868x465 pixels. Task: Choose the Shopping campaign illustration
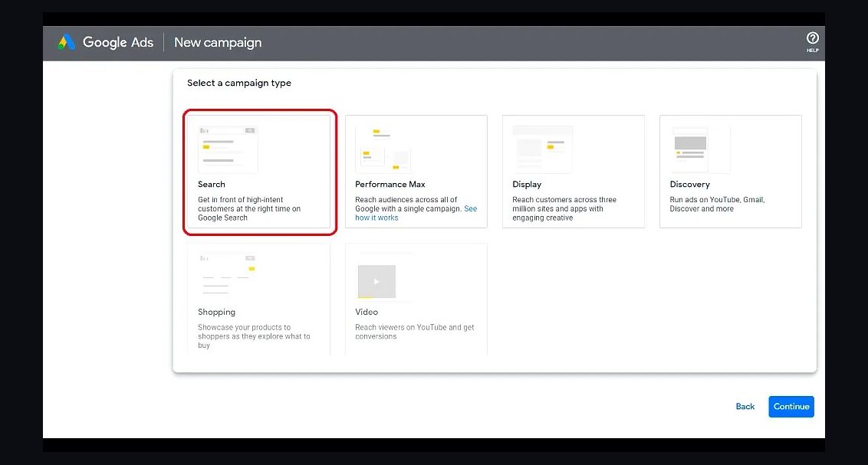coord(228,274)
